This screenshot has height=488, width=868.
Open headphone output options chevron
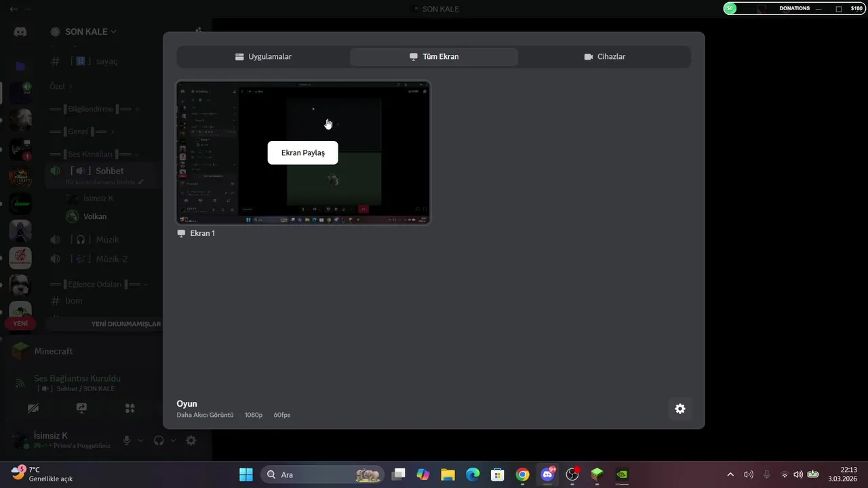tap(173, 441)
